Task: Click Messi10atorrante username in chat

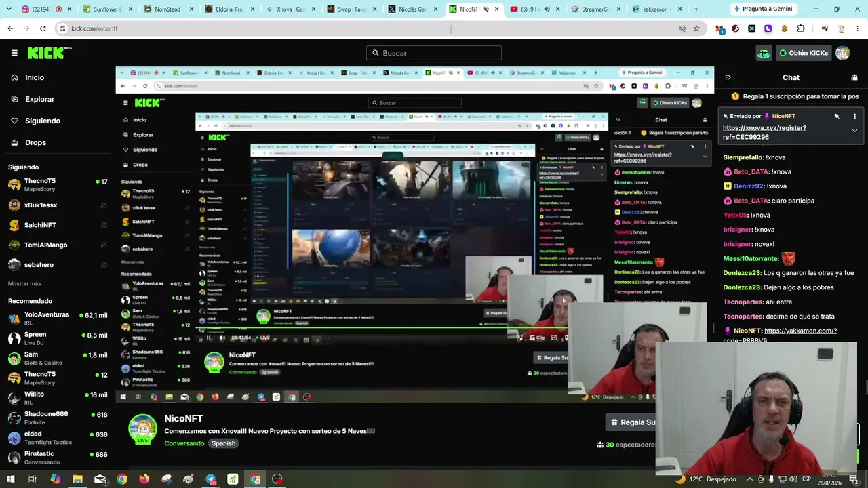Action: 749,258
